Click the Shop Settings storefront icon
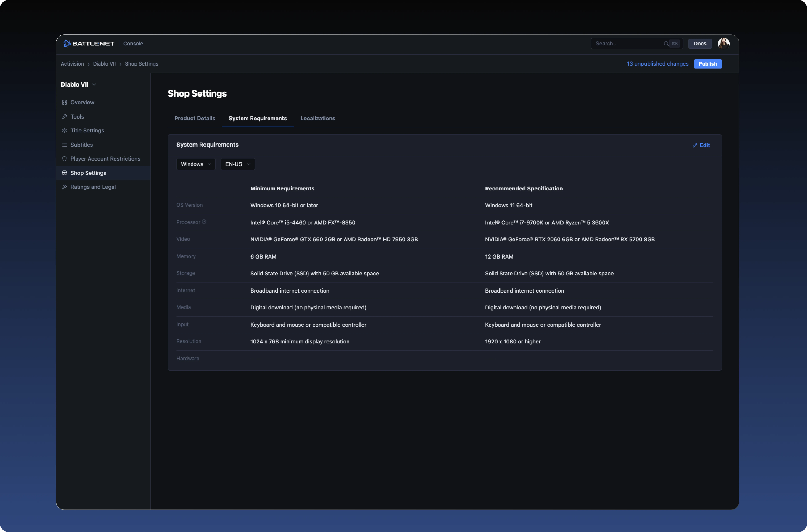 (x=64, y=173)
